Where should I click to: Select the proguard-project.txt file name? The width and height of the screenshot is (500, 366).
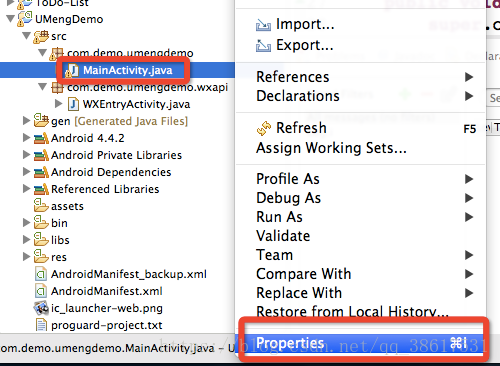pyautogui.click(x=107, y=325)
